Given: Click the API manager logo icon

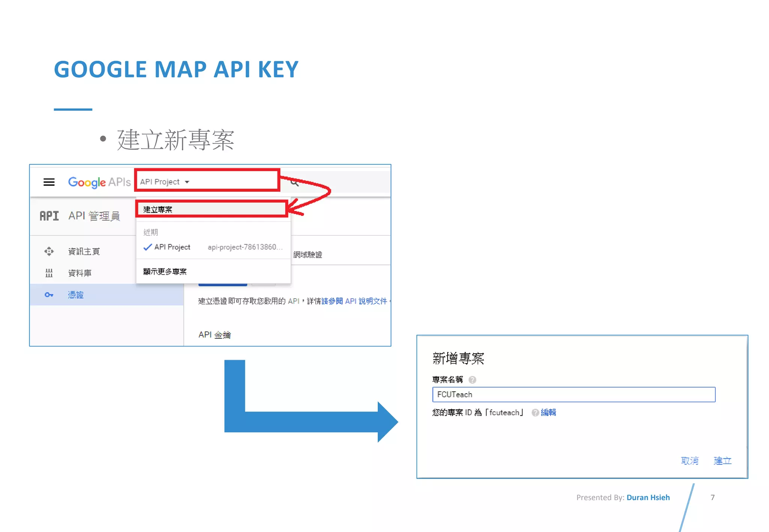Looking at the screenshot, I should (49, 216).
